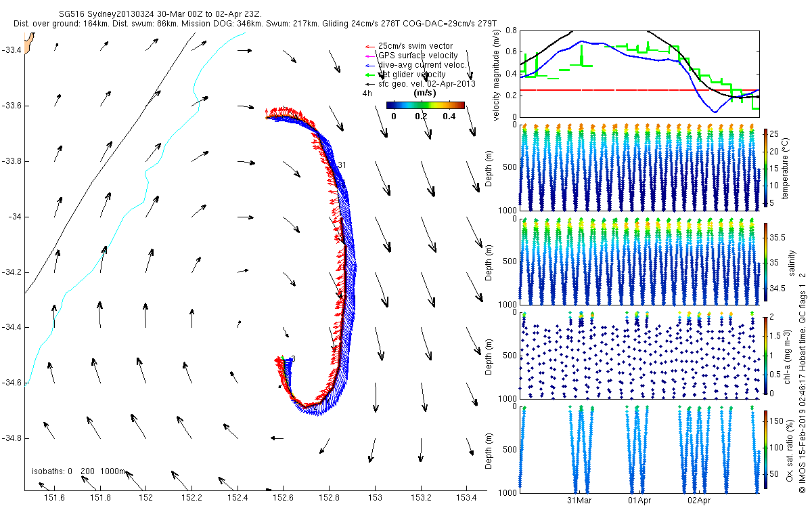Image resolution: width=812 pixels, height=508 pixels.
Task: Click the '152.4' longitude tick label
Action: [238, 498]
